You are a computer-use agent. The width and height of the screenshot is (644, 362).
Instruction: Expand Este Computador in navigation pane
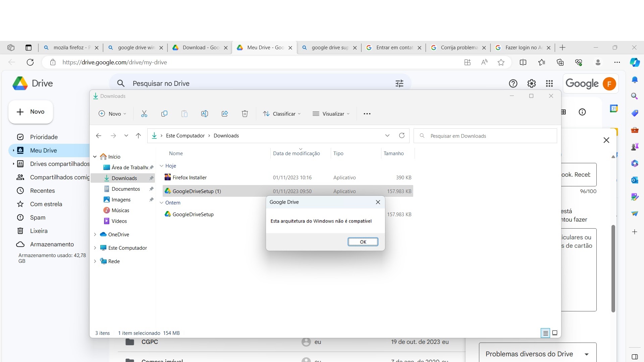pos(95,248)
